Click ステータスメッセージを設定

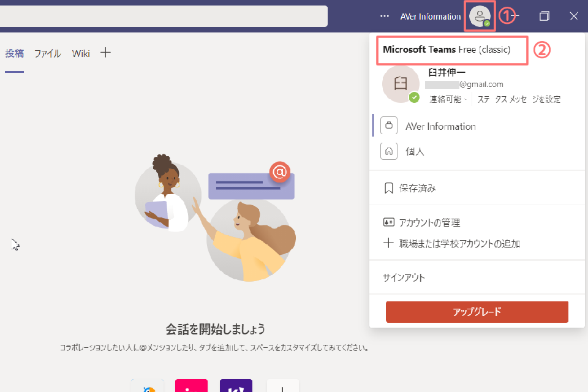[519, 99]
